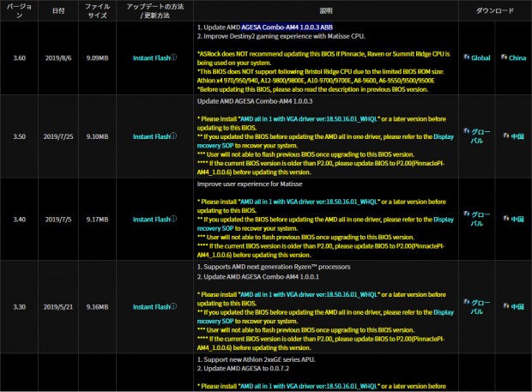532x392 pixels.
Task: Click download icon beside 中国 in row 3.50
Action: [506, 136]
